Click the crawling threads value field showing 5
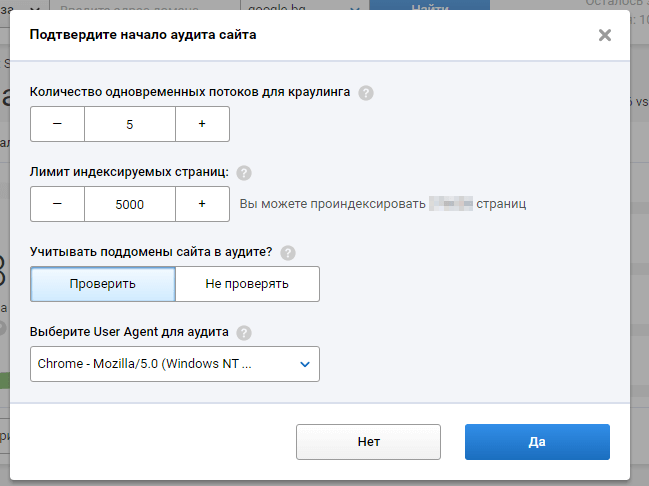The height and width of the screenshot is (486, 649). coord(130,124)
